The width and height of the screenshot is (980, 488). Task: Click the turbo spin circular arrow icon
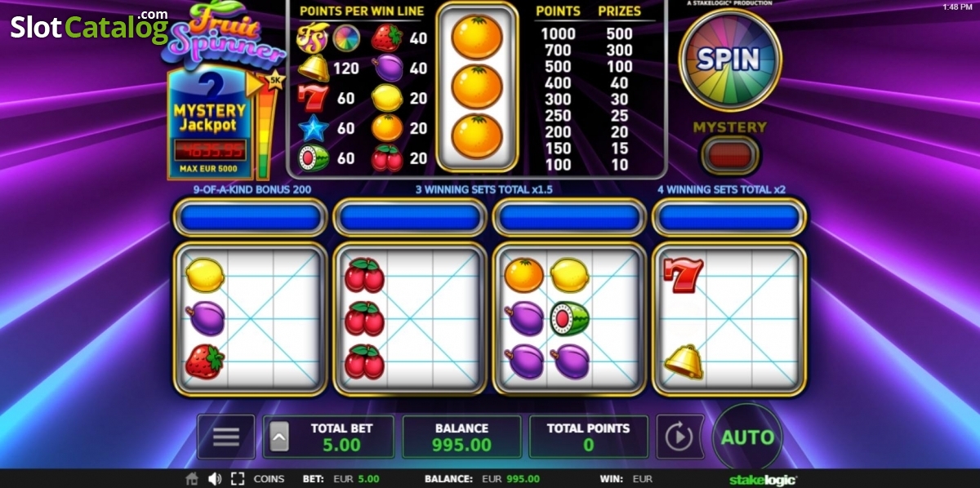click(679, 437)
